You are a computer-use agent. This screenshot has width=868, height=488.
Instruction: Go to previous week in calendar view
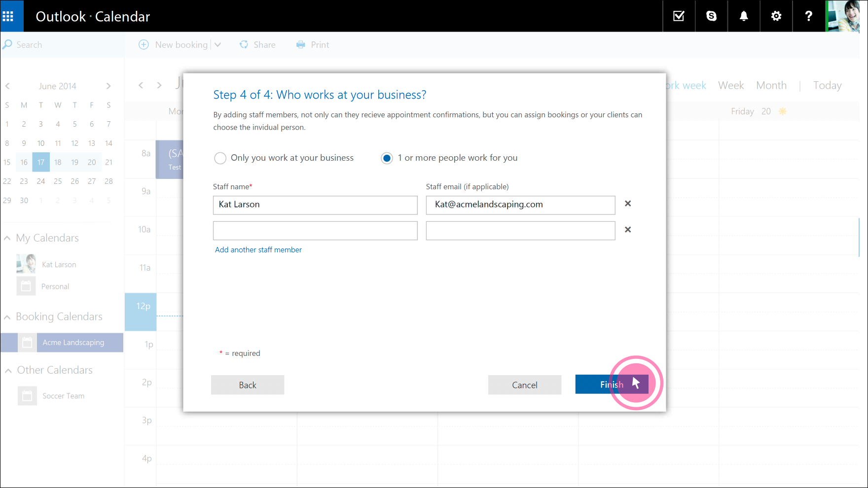(x=141, y=85)
